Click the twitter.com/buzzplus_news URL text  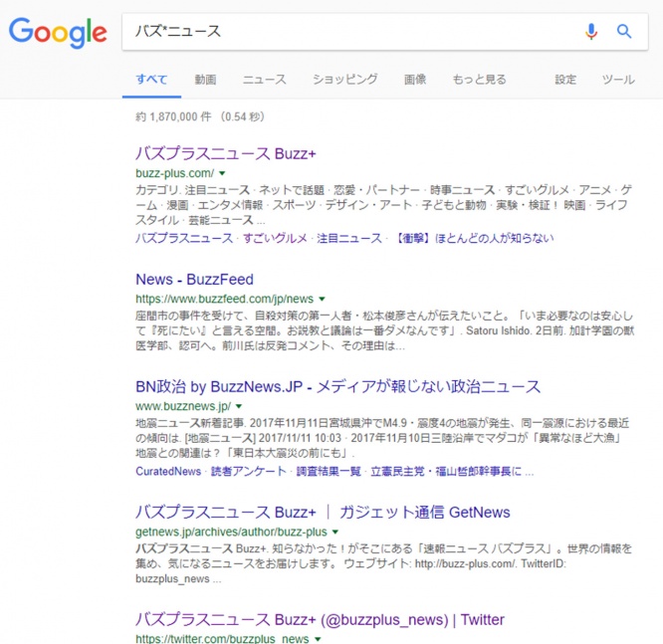(x=222, y=639)
